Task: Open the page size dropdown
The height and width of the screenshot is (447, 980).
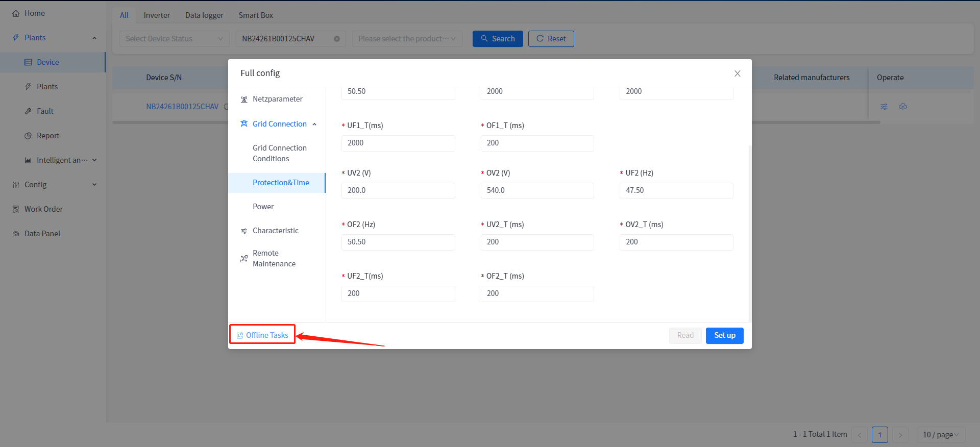Action: tap(940, 435)
